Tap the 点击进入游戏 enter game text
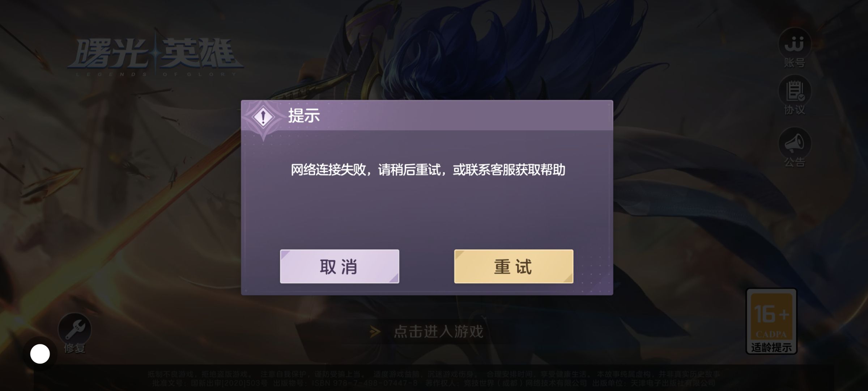Screen dimensions: 868x391 point(438,331)
